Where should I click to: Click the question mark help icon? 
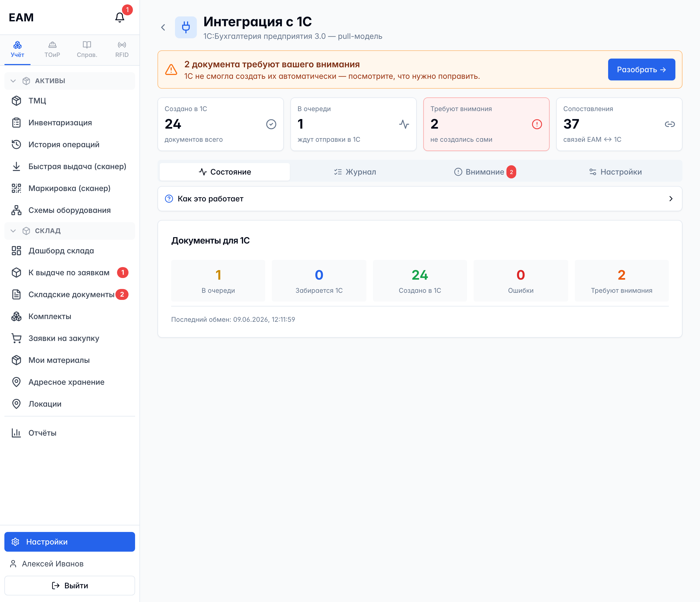[169, 199]
